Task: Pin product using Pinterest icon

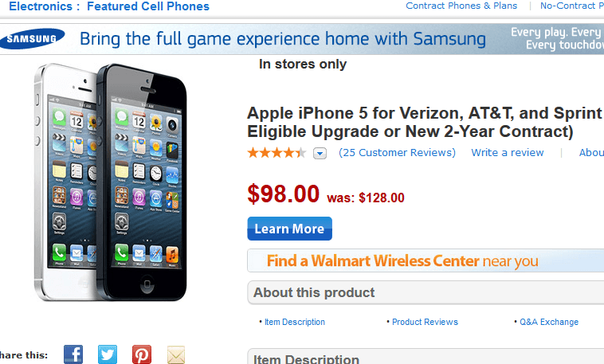Action: (x=142, y=354)
